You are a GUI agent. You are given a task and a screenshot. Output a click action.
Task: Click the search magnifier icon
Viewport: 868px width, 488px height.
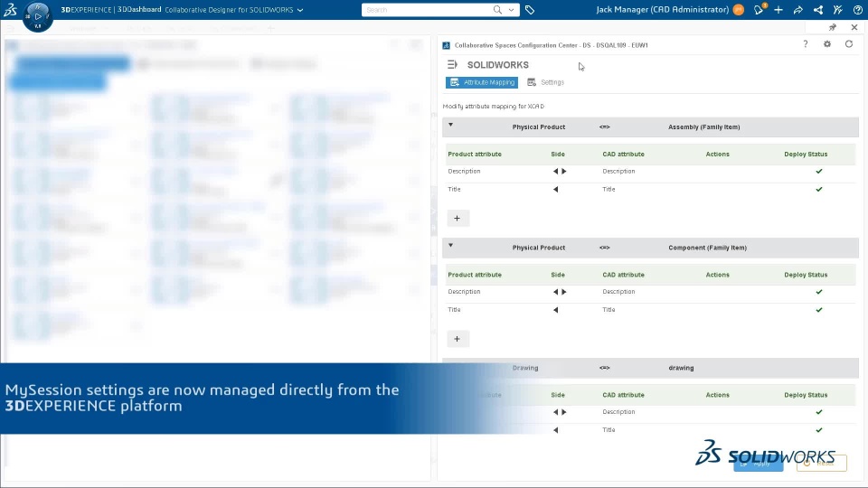pyautogui.click(x=497, y=9)
